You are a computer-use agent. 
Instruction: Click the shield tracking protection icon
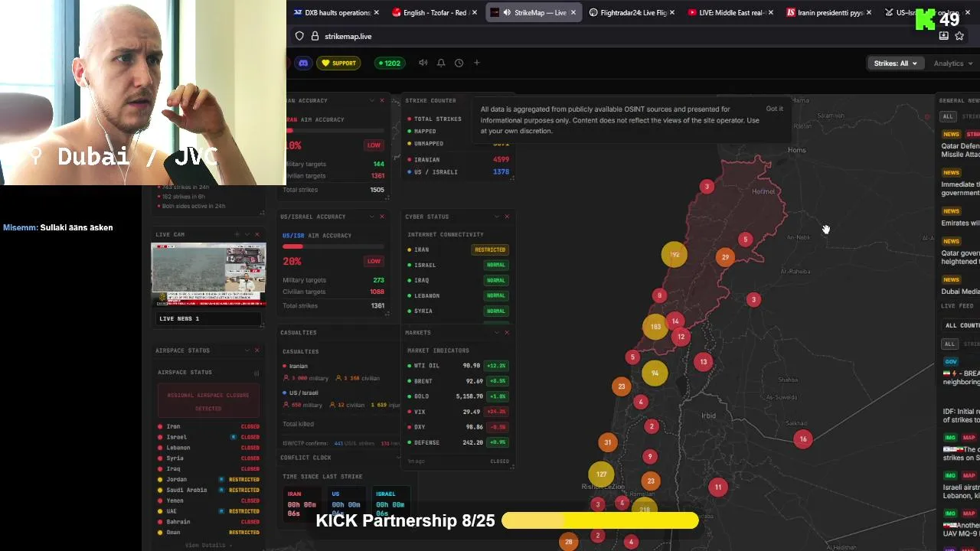tap(299, 36)
